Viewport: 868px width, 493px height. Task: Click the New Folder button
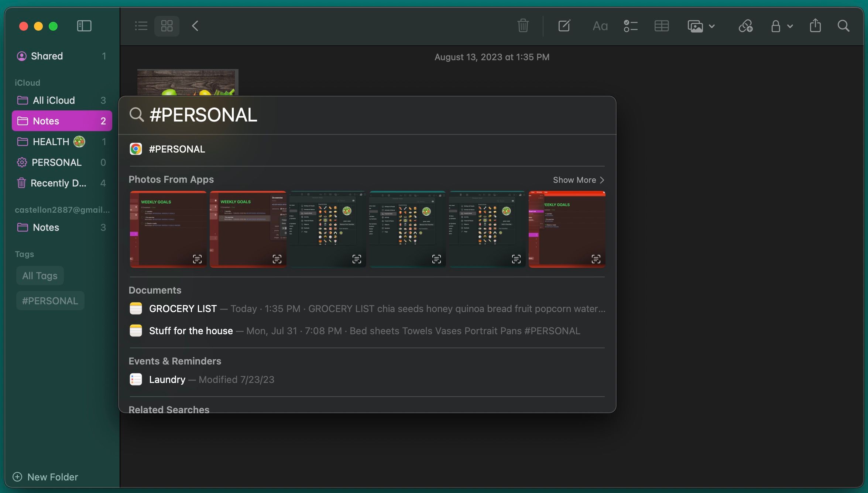pos(45,477)
